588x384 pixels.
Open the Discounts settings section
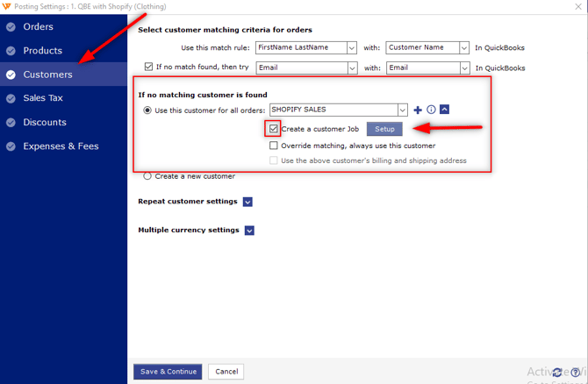(64, 122)
